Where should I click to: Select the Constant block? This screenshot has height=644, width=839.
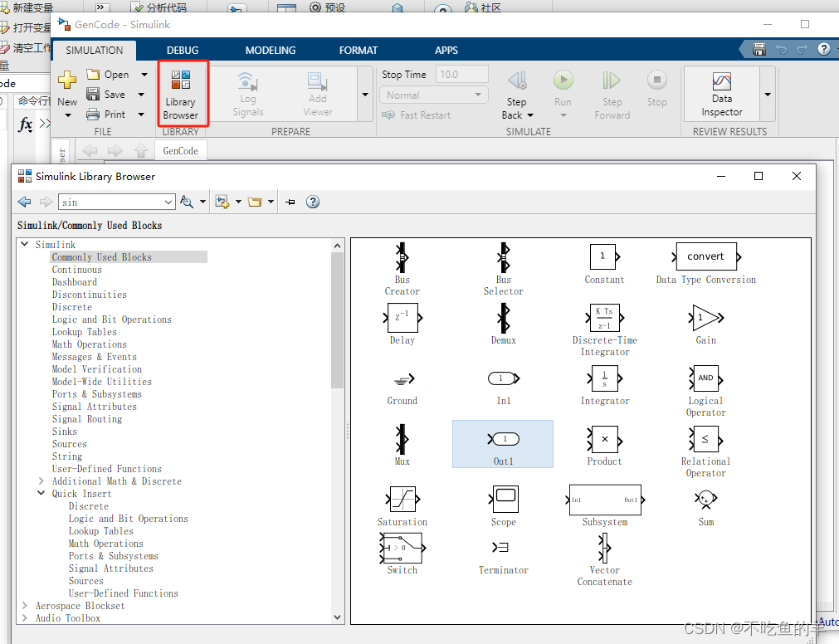[604, 264]
